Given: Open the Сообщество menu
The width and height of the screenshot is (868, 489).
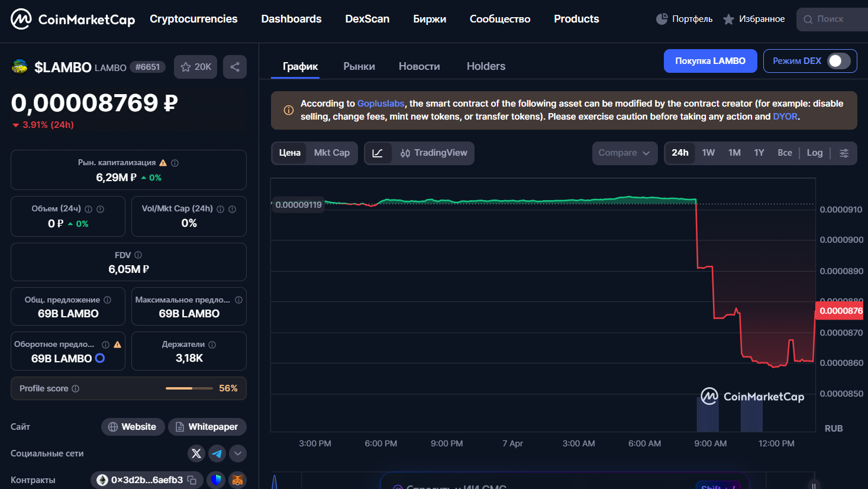Looking at the screenshot, I should (x=500, y=19).
